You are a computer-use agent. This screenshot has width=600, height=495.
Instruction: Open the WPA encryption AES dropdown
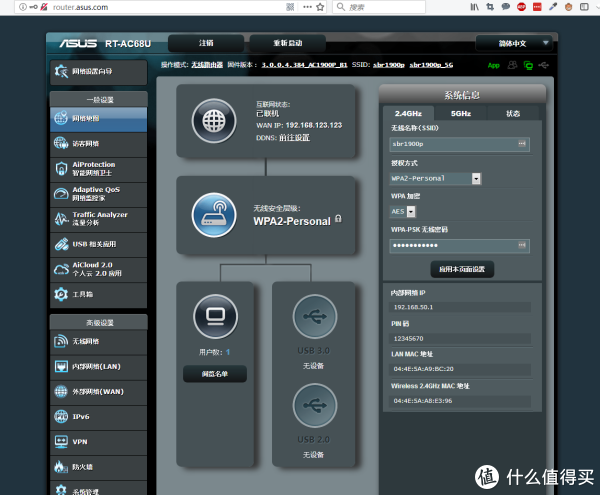(403, 212)
